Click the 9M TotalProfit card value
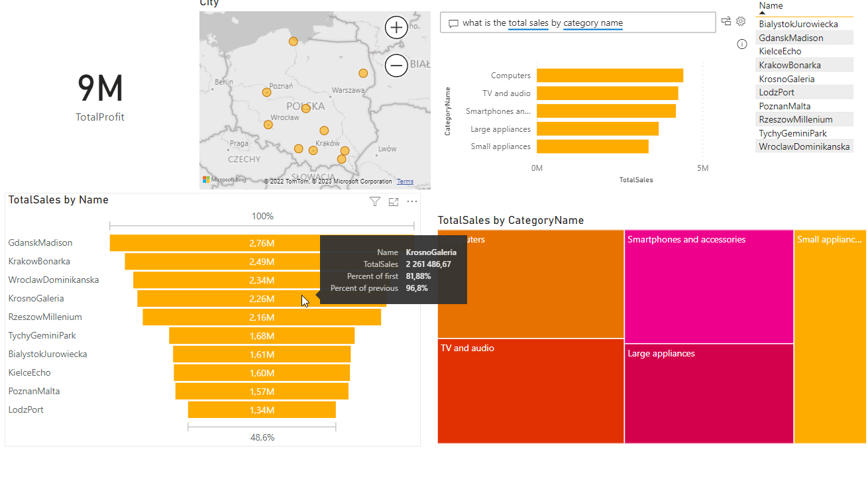868x481 pixels. (100, 89)
